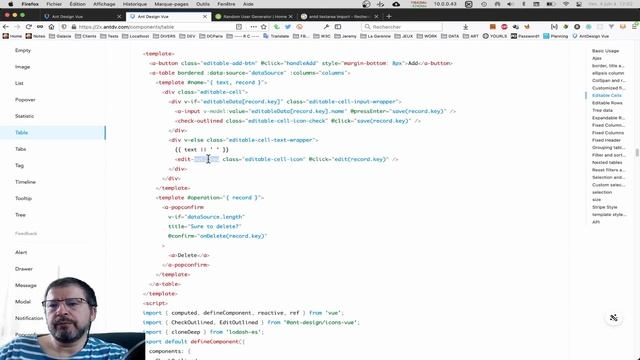Select Alert in the components sidebar
Image resolution: width=640 pixels, height=360 pixels.
(21, 252)
